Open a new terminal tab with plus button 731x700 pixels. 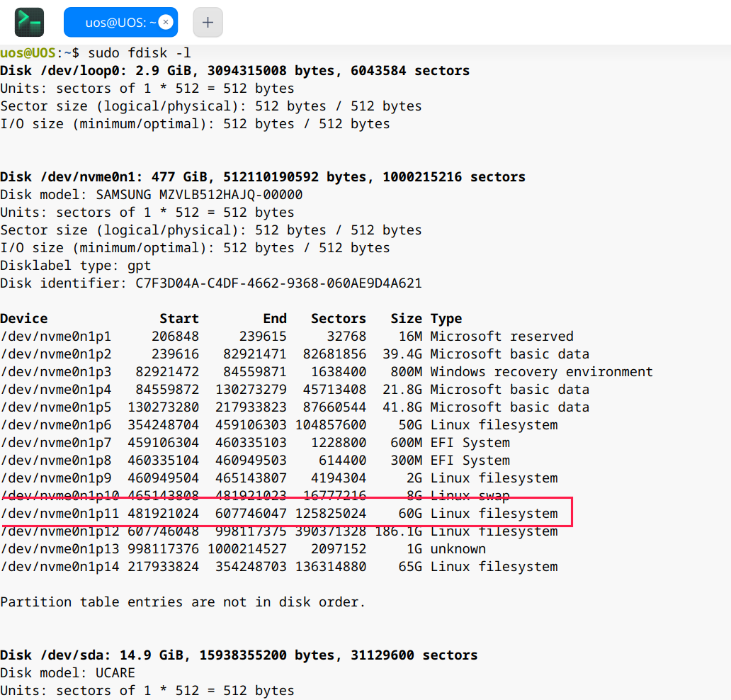(x=208, y=22)
